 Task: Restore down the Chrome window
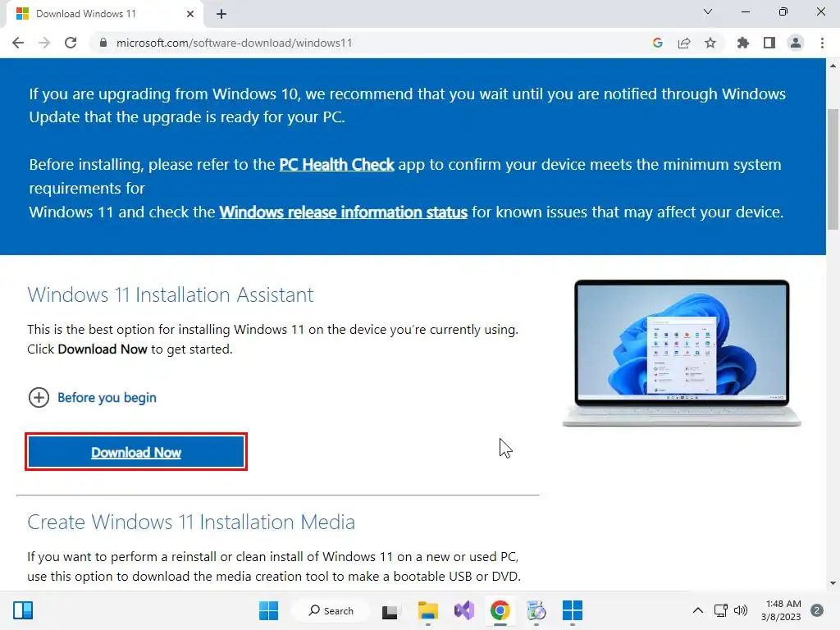point(783,11)
